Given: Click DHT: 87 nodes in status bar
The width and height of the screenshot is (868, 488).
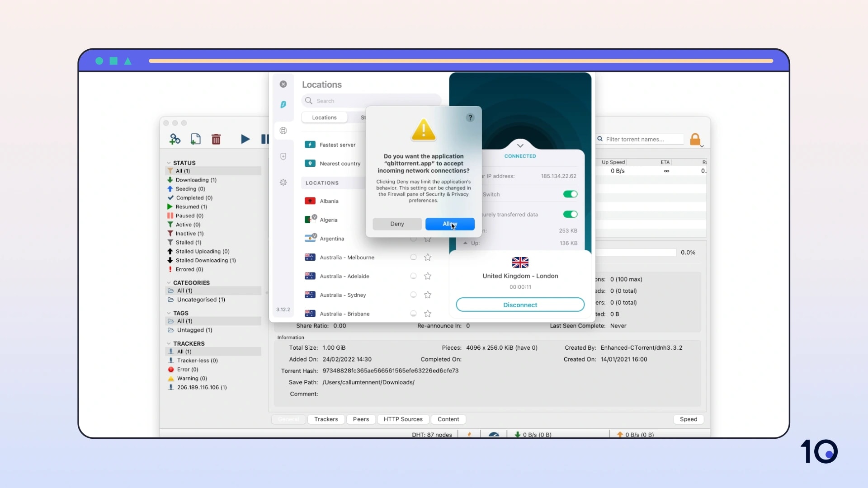Looking at the screenshot, I should (x=432, y=435).
